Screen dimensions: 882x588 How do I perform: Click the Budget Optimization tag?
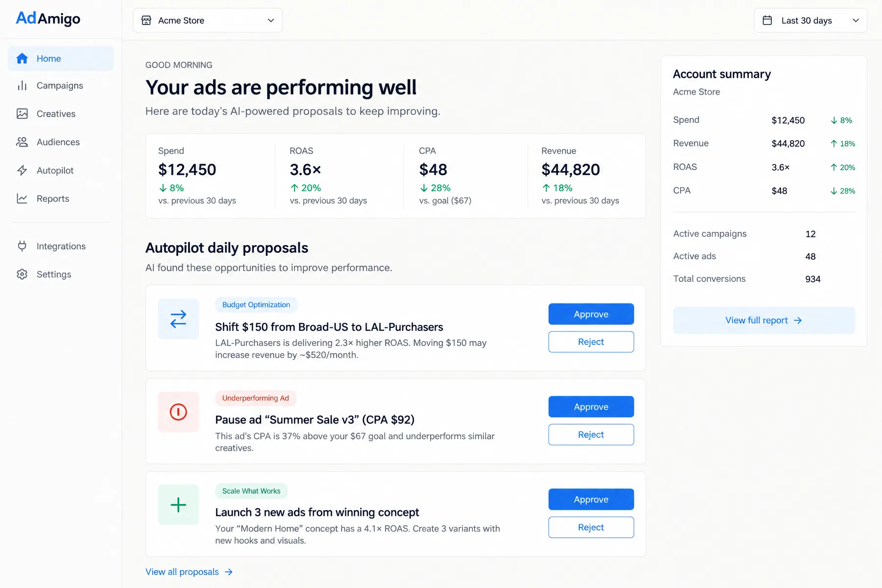click(x=256, y=305)
